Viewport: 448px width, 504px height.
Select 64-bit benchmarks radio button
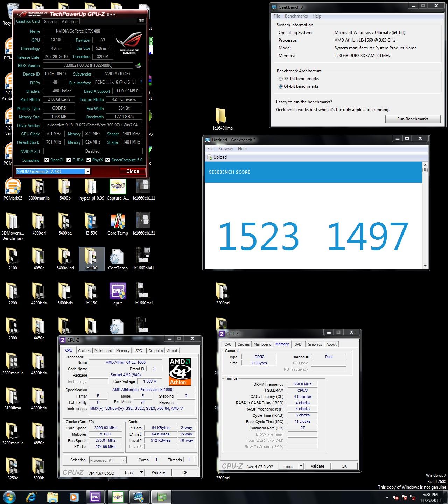281,86
